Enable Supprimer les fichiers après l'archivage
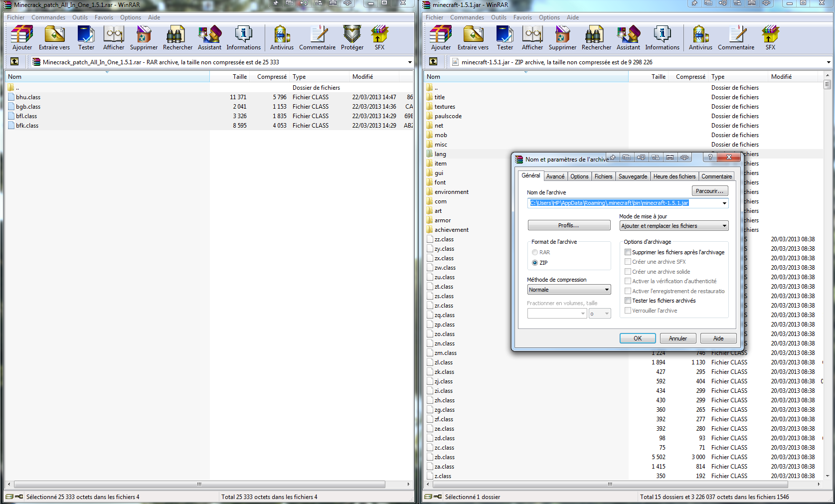The image size is (835, 504). pyautogui.click(x=628, y=252)
